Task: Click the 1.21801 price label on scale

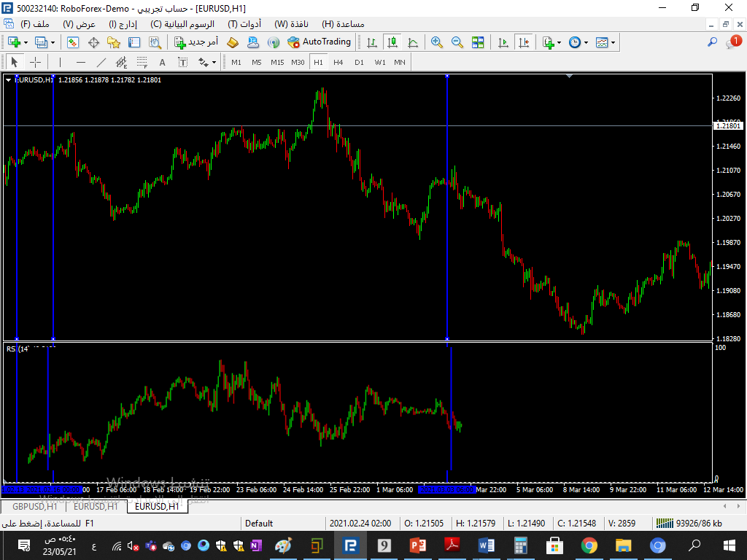Action: point(728,126)
